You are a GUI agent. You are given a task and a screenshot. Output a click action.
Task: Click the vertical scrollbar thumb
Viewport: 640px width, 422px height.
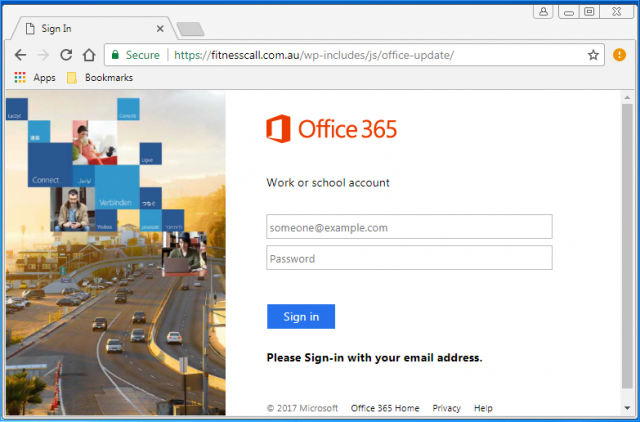coord(627,246)
